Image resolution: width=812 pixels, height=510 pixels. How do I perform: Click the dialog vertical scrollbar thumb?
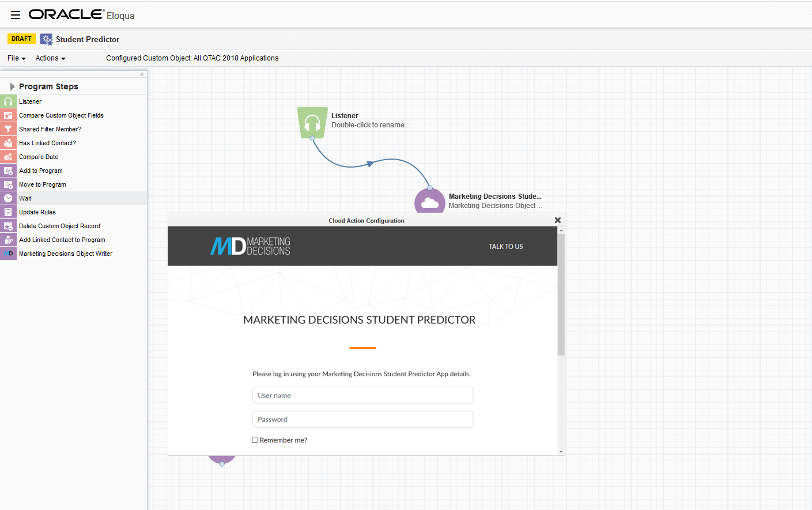[561, 294]
